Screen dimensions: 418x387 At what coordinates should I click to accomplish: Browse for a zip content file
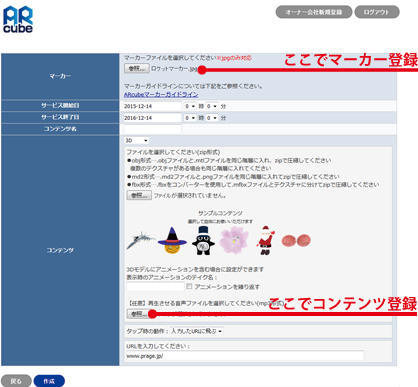(x=139, y=195)
